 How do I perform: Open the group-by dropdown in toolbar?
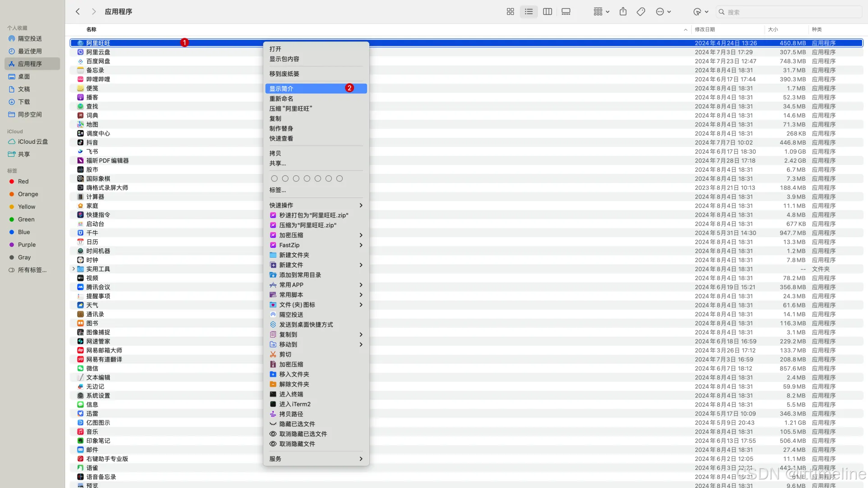pyautogui.click(x=602, y=12)
